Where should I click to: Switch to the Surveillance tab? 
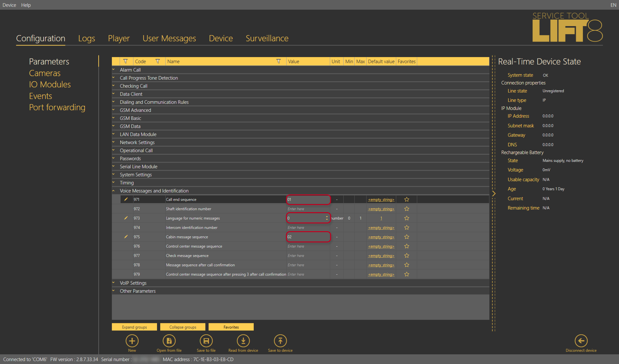pos(267,38)
